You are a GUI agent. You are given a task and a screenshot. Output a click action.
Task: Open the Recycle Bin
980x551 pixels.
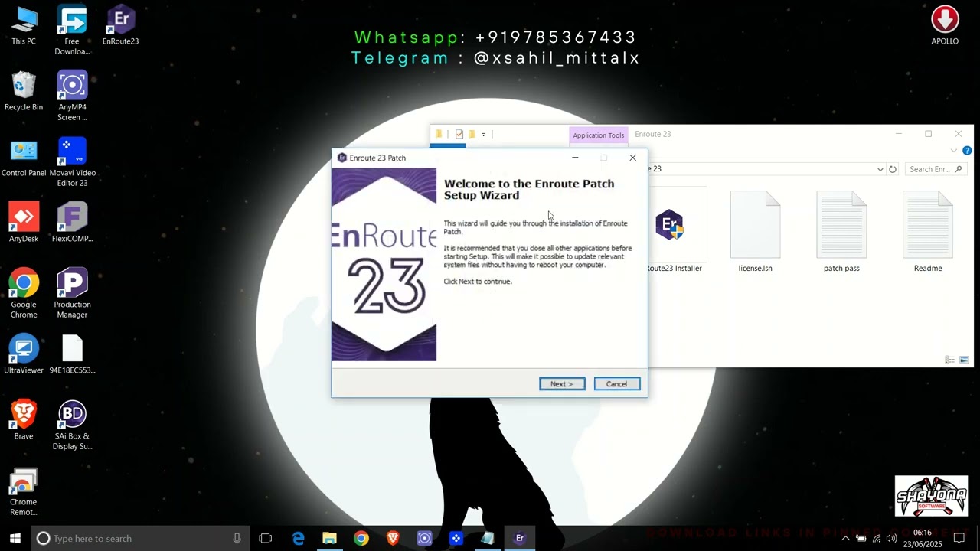pos(24,93)
